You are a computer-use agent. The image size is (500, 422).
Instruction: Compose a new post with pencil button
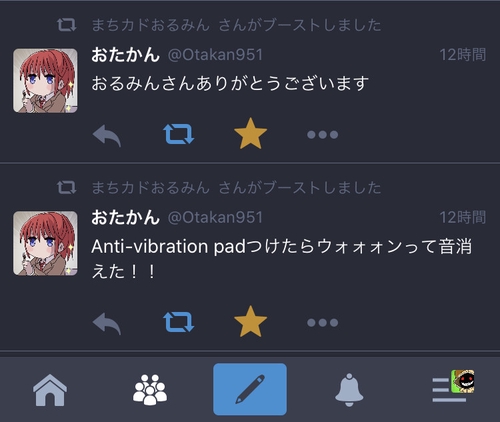[x=250, y=389]
